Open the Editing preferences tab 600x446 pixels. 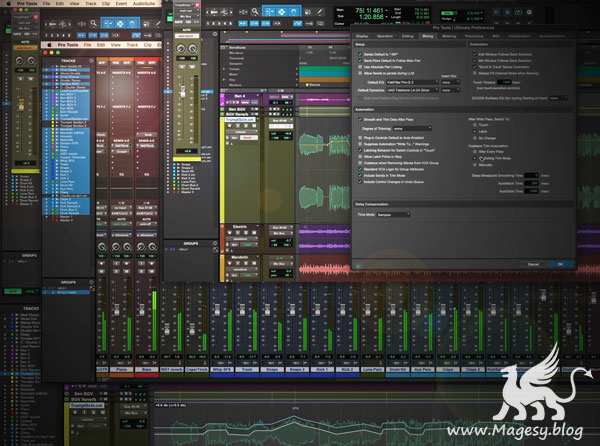[x=407, y=36]
